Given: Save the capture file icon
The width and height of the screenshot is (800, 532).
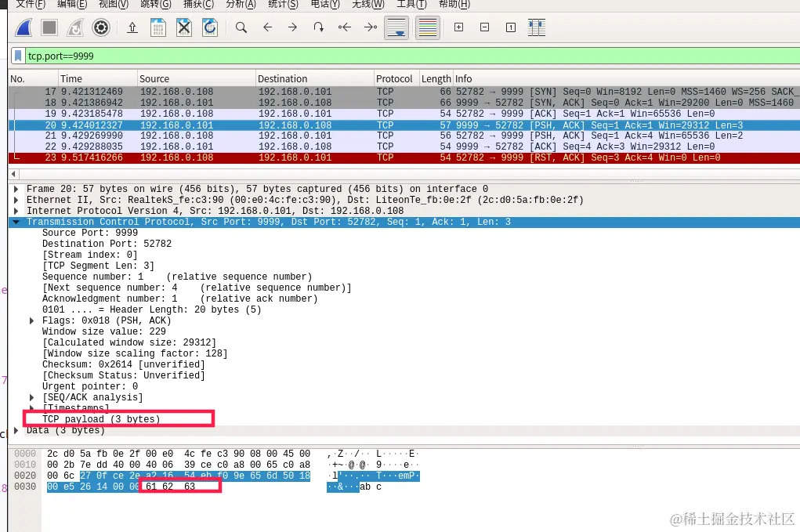Looking at the screenshot, I should pyautogui.click(x=158, y=27).
